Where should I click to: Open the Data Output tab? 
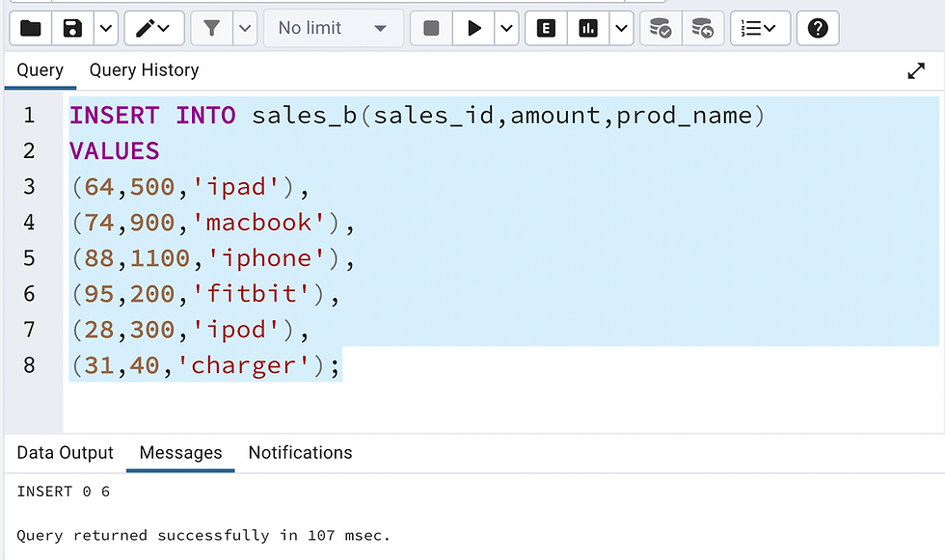coord(66,453)
